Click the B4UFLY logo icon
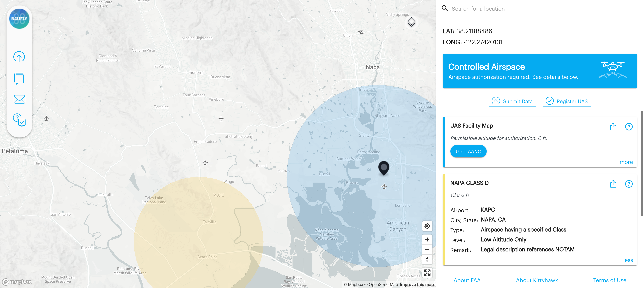This screenshot has height=288, width=644. 19,19
